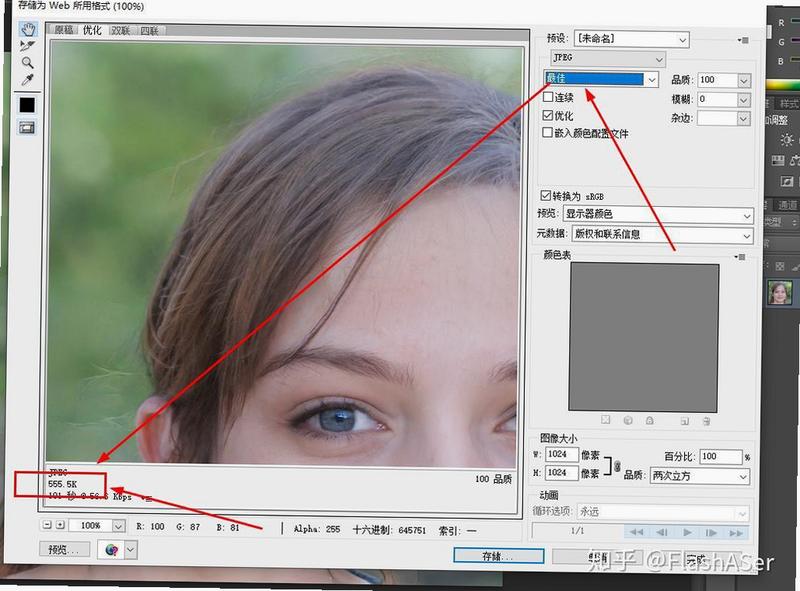Click the 百分比 percentage input field
Viewport: 800px width, 591px height.
pyautogui.click(x=720, y=457)
